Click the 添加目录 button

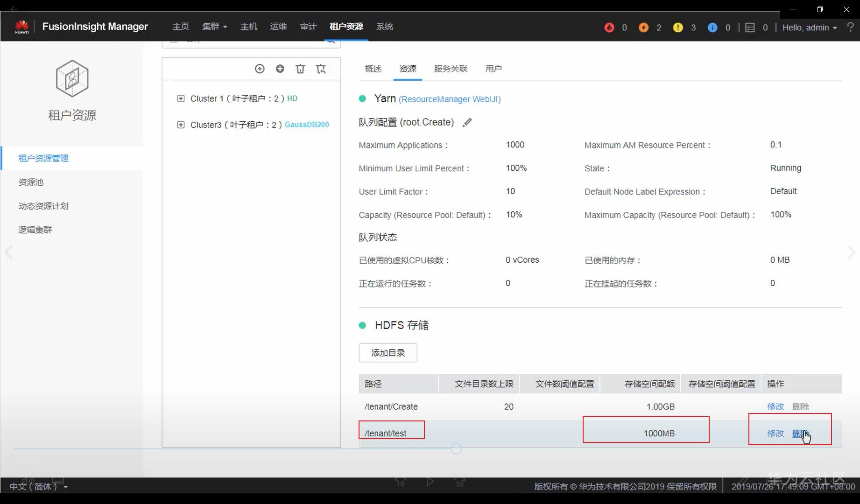pyautogui.click(x=388, y=353)
